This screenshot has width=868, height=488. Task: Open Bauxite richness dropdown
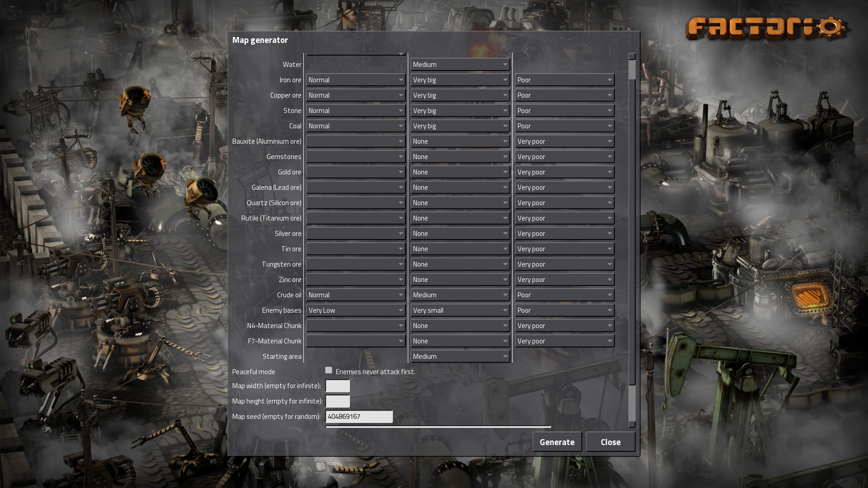pos(565,141)
